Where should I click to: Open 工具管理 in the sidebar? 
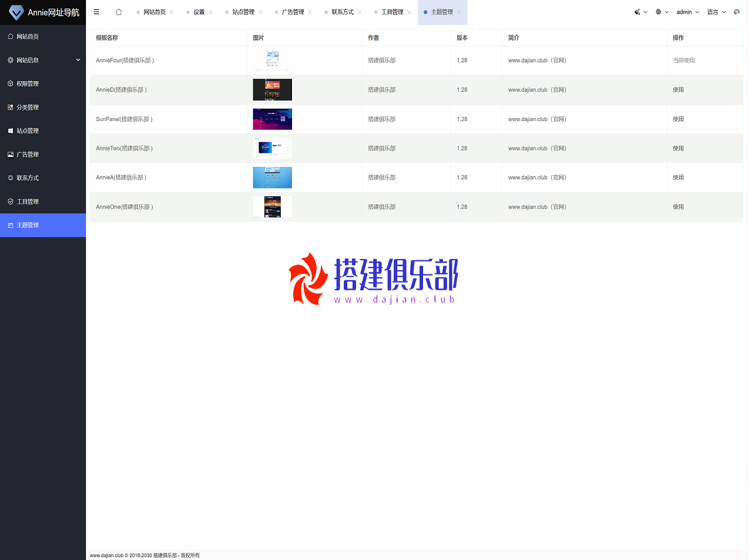coord(43,201)
